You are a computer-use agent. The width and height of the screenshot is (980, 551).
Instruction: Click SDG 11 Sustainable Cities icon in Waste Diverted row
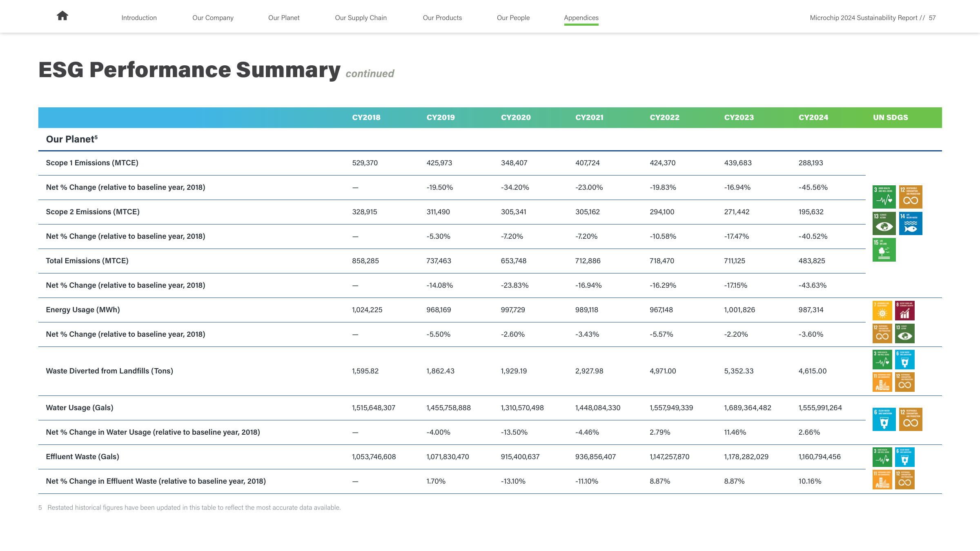pyautogui.click(x=882, y=382)
